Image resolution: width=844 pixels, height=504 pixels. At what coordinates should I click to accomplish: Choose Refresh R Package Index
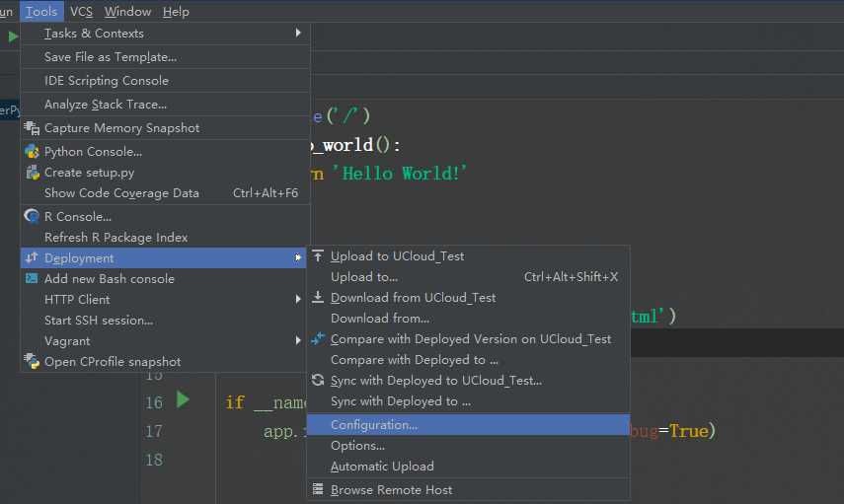click(x=165, y=238)
